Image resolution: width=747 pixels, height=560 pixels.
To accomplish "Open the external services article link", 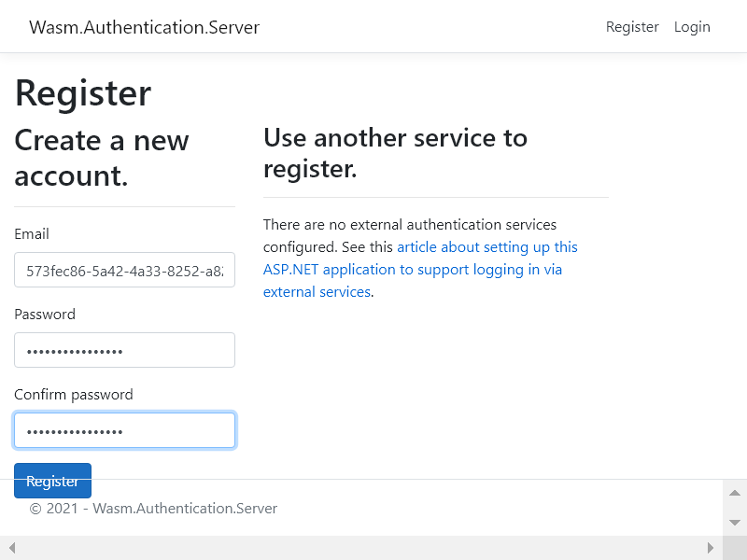I will click(x=419, y=270).
